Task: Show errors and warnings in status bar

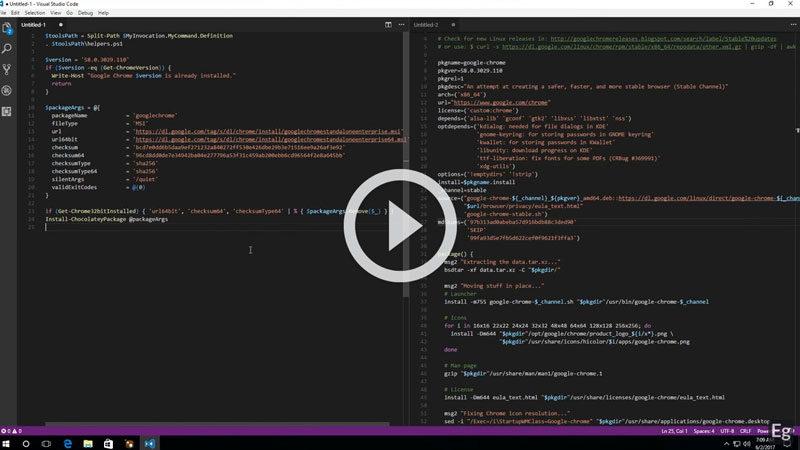Action: 11,431
